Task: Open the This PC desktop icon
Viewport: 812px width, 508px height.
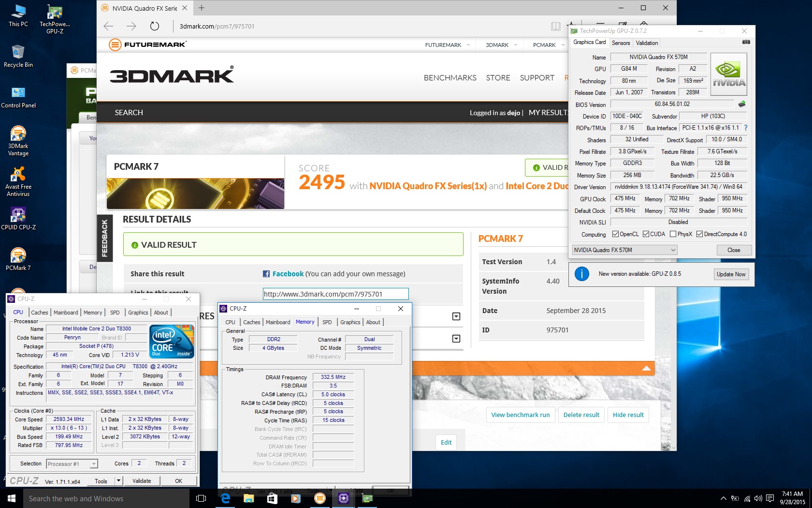Action: coord(18,15)
